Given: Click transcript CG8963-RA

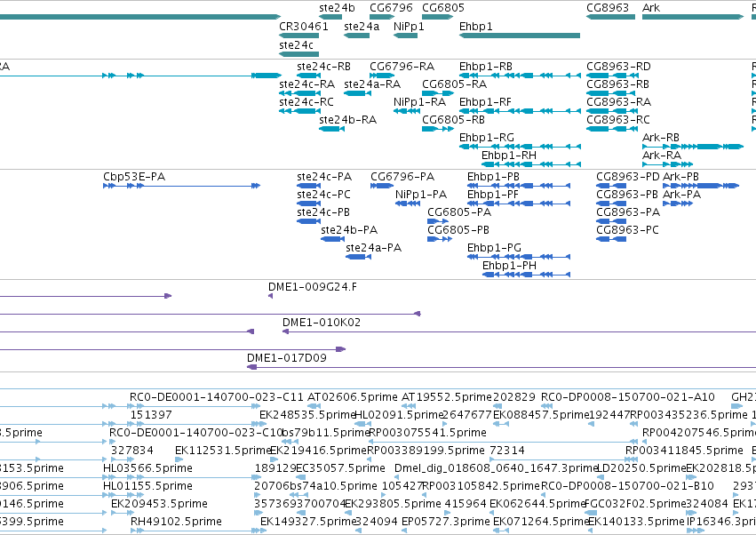Looking at the screenshot, I should 613,111.
